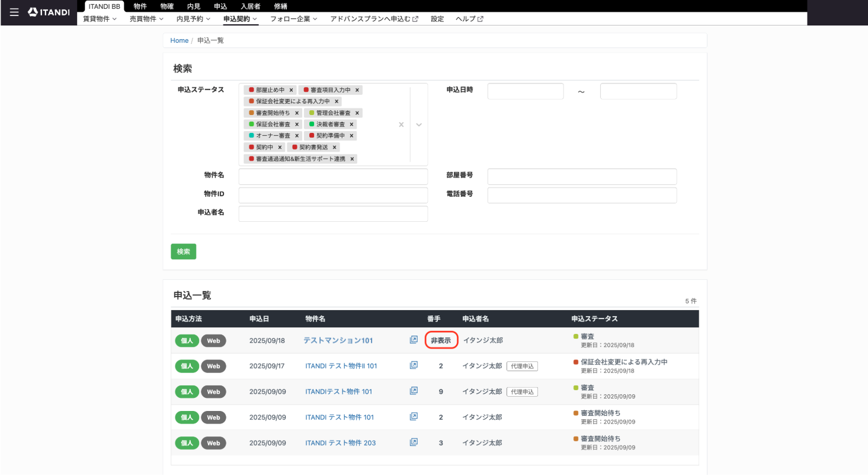Open external link icon for ITANDI テスト物件II 101

coord(414,366)
